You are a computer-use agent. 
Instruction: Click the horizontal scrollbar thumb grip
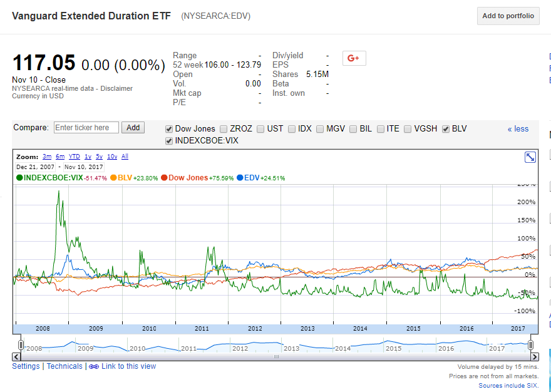(276, 357)
